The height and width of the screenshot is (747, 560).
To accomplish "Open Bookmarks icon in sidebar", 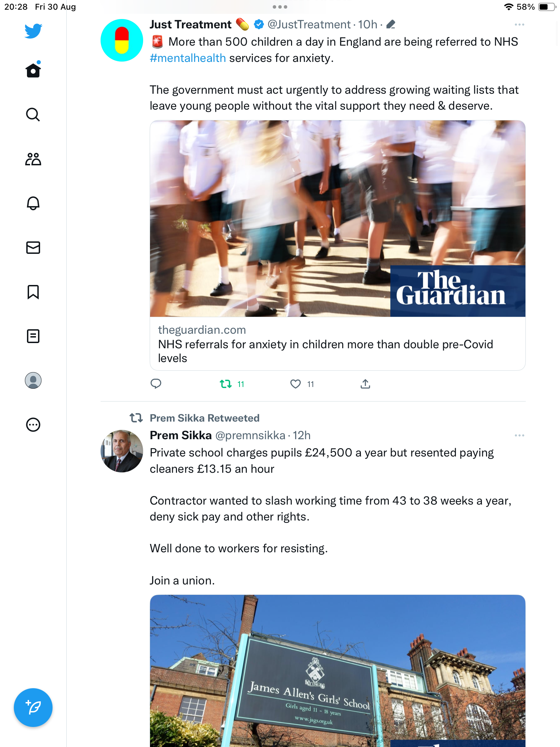I will click(x=33, y=292).
